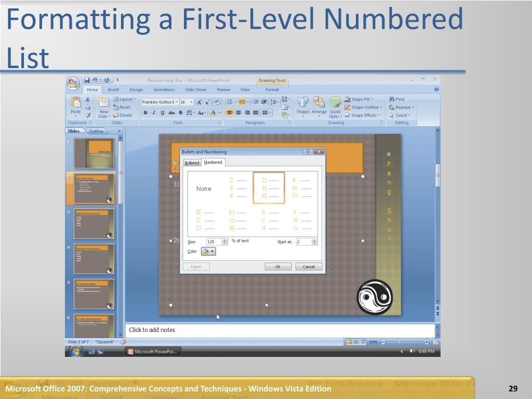Screen dimensions: 532x399
Task: Click the Bullets list button
Action: (x=230, y=102)
